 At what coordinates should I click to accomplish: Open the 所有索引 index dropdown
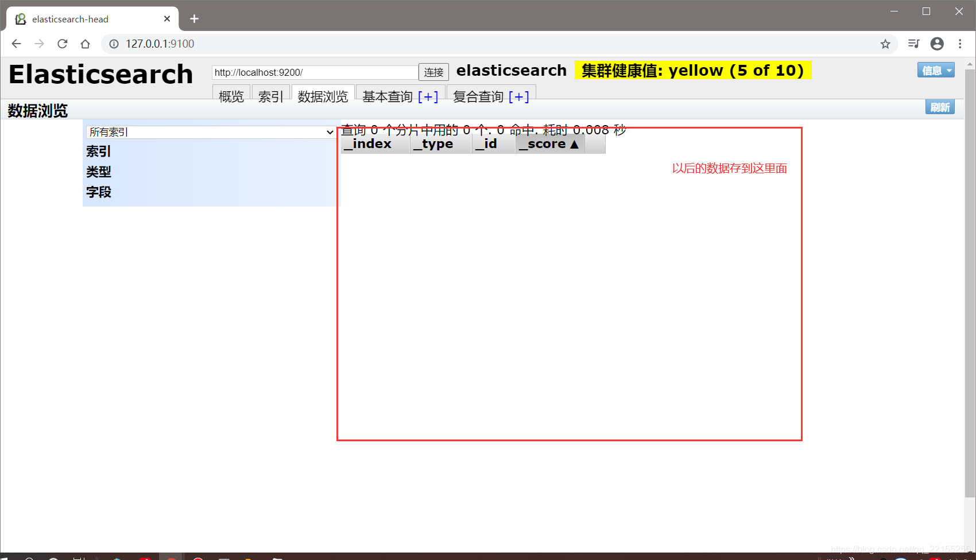point(211,132)
